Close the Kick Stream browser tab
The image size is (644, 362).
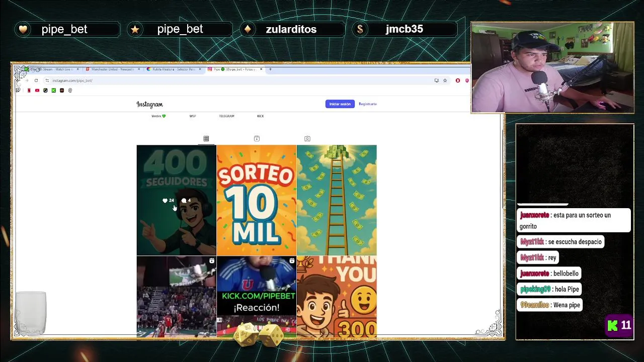[x=77, y=69]
